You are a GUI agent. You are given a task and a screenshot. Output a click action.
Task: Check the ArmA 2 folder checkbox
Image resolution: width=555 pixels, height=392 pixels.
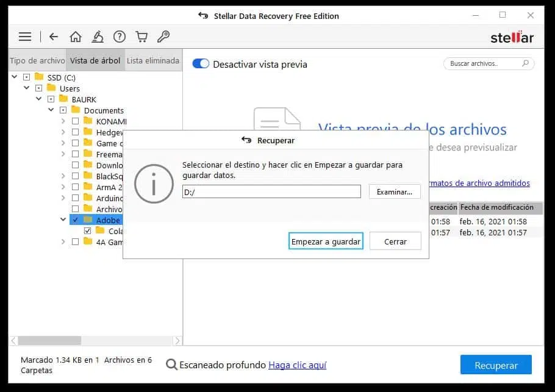[75, 187]
